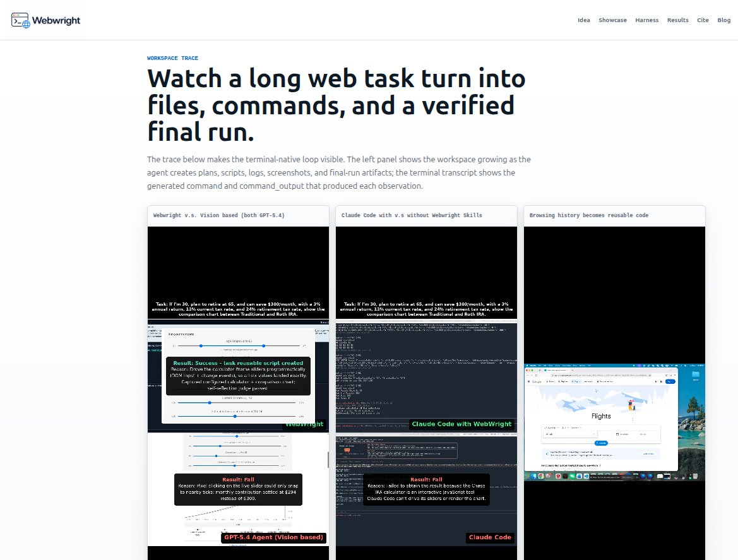738x560 pixels.
Task: Open the Harness nav item
Action: pyautogui.click(x=646, y=20)
